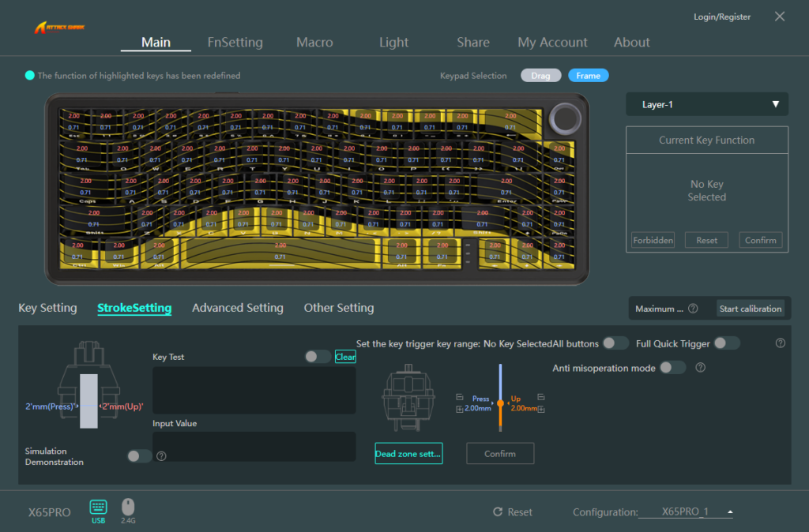809x532 pixels.
Task: Open the Configuration X65PRO_1 dropdown
Action: [x=685, y=512]
